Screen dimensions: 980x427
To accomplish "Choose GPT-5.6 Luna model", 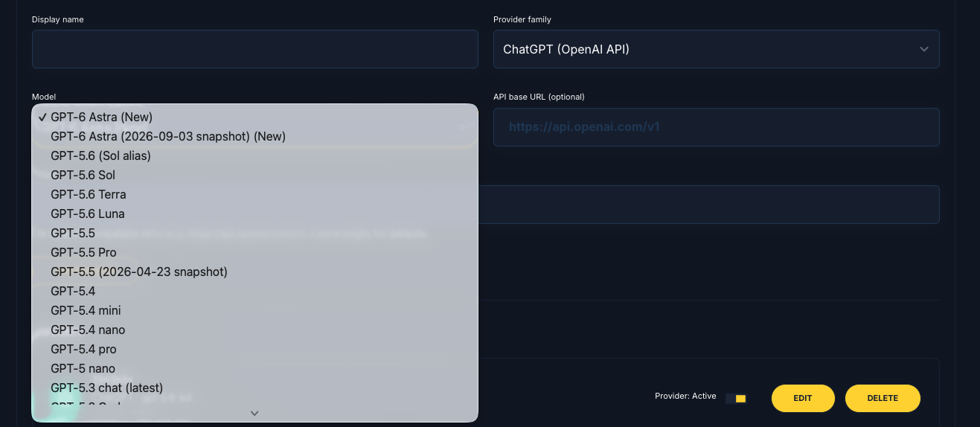I will (254, 213).
